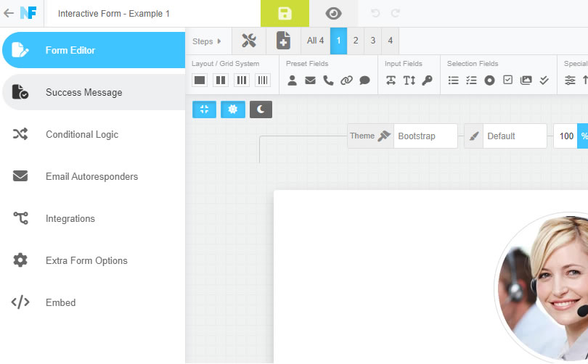Image resolution: width=588 pixels, height=364 pixels.
Task: Open step tools wrench icon
Action: coord(249,41)
